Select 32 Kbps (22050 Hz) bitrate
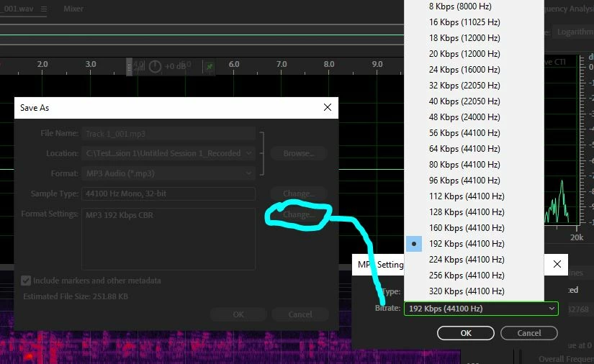 coord(474,86)
